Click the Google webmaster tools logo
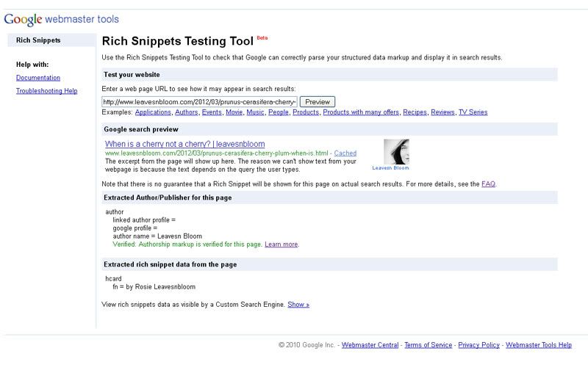This screenshot has width=588, height=370. (x=61, y=20)
